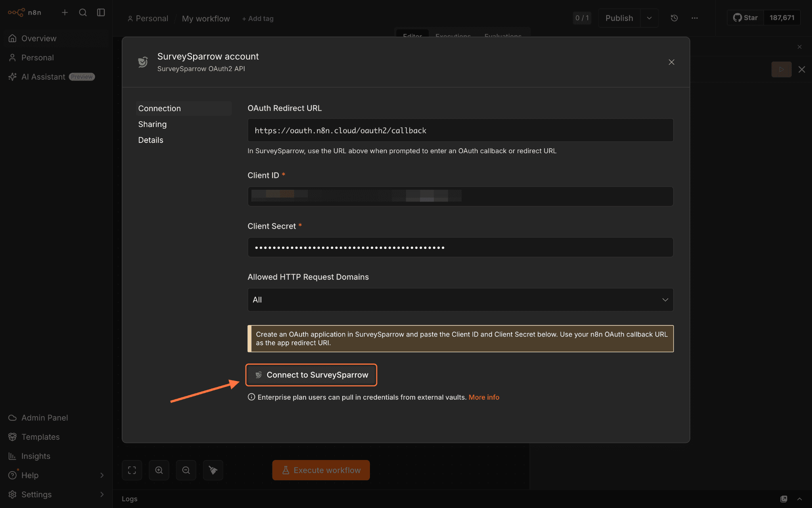
Task: Click the My workflow title
Action: 206,19
